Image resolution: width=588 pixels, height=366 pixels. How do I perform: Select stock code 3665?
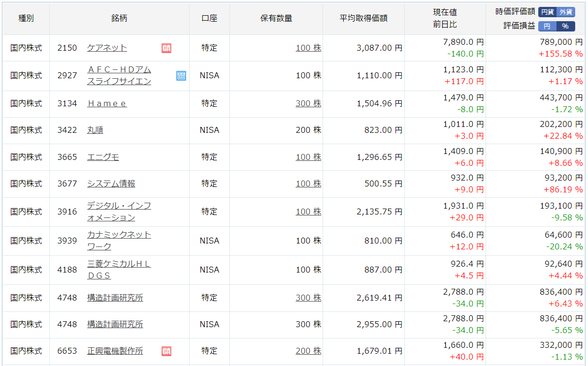[67, 157]
